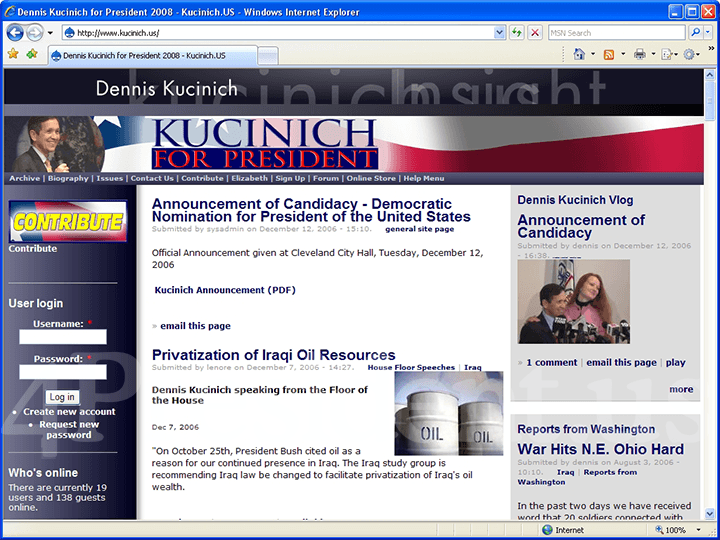Print the page with printer icon
720x540 pixels.
click(x=640, y=55)
